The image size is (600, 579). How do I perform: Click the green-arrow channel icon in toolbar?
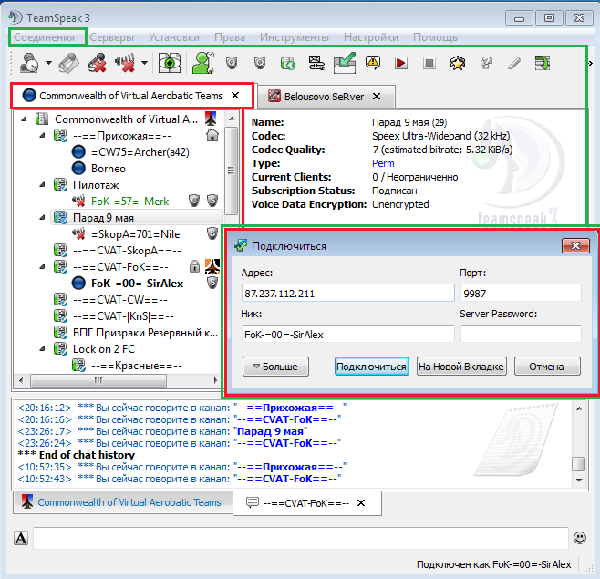(288, 63)
